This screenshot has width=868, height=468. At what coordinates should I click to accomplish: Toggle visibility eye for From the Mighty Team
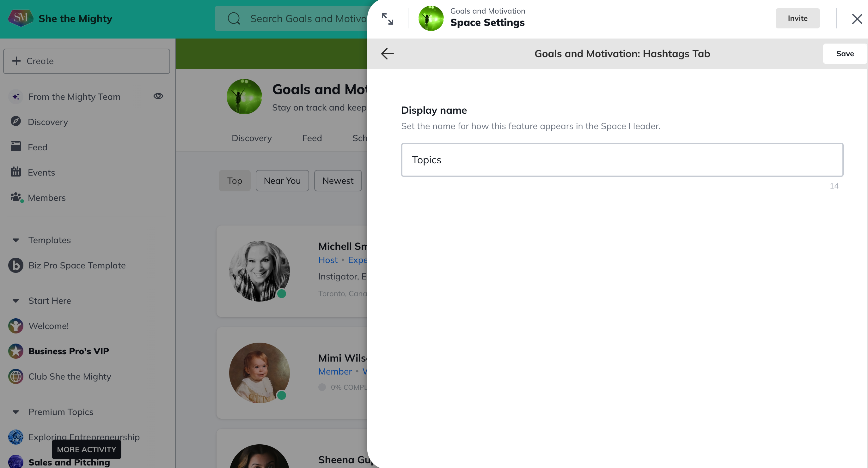tap(158, 96)
